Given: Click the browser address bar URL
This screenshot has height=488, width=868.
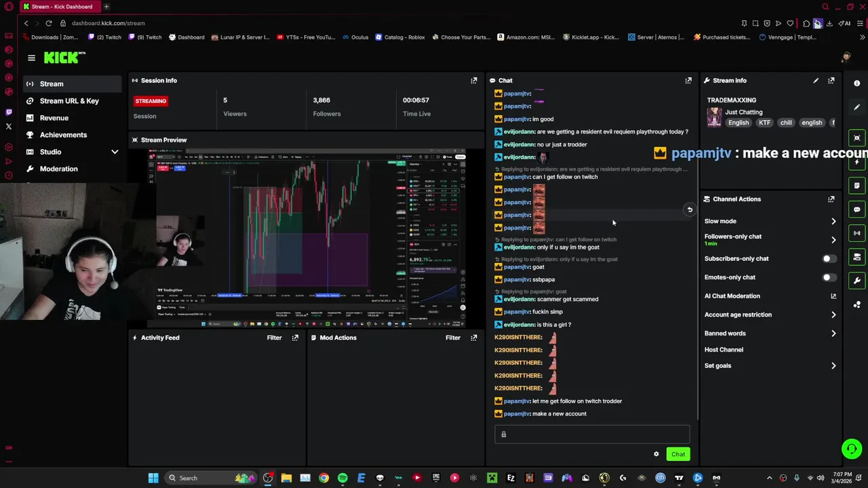Looking at the screenshot, I should (108, 23).
